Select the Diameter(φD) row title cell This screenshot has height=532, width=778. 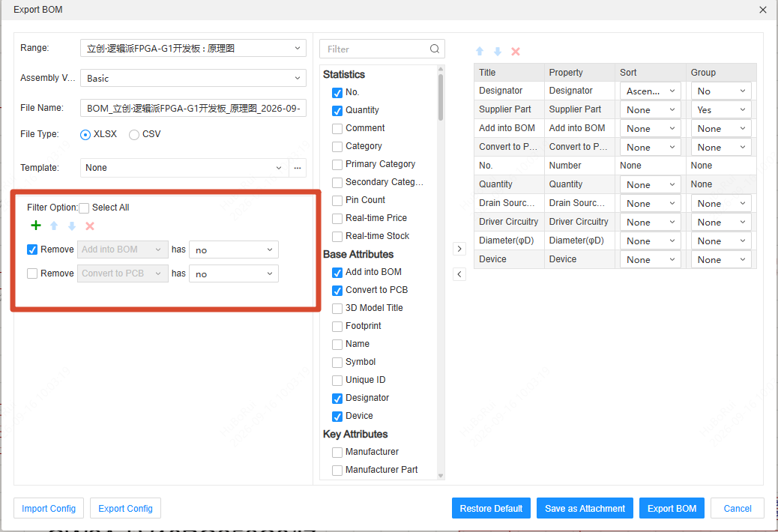pos(509,241)
